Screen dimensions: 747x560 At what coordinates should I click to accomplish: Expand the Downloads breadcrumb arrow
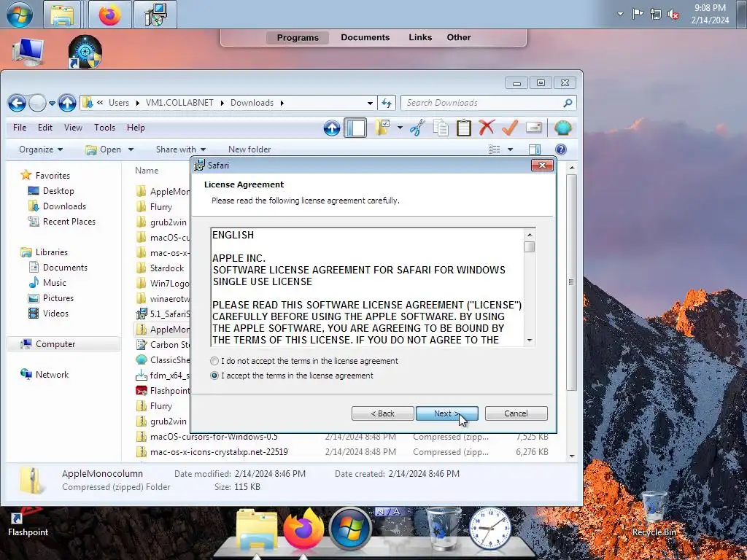click(x=282, y=103)
